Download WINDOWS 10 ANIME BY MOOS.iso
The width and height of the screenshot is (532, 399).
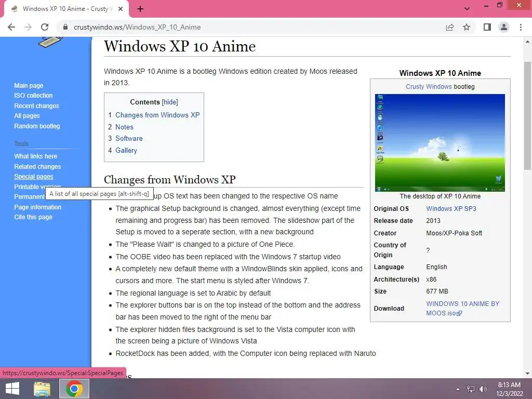(462, 309)
